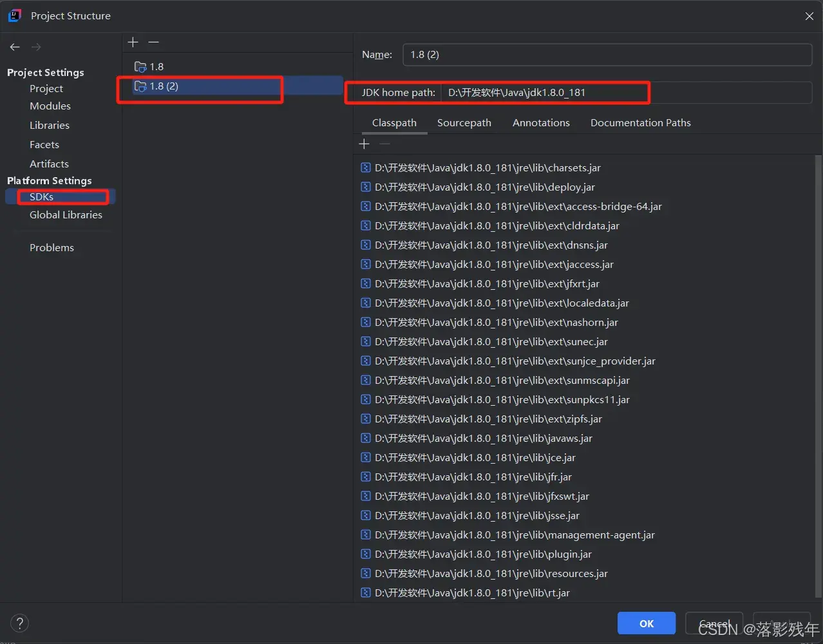
Task: Click jar icon beside dnsns.jar
Action: pos(365,245)
